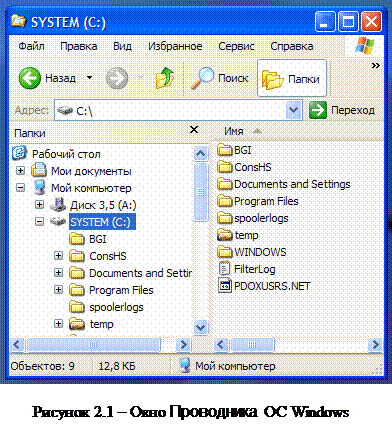Open the address bar dropdown

pos(293,110)
